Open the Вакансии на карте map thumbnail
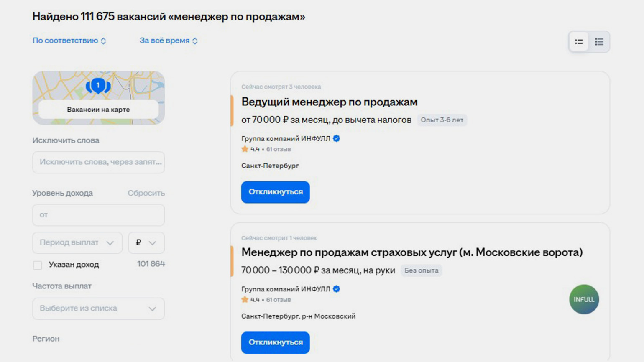Screen dimensions: 644x362 [99, 98]
